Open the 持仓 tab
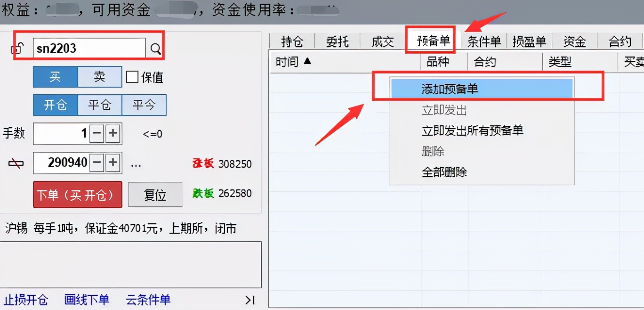The image size is (644, 310). (x=292, y=41)
